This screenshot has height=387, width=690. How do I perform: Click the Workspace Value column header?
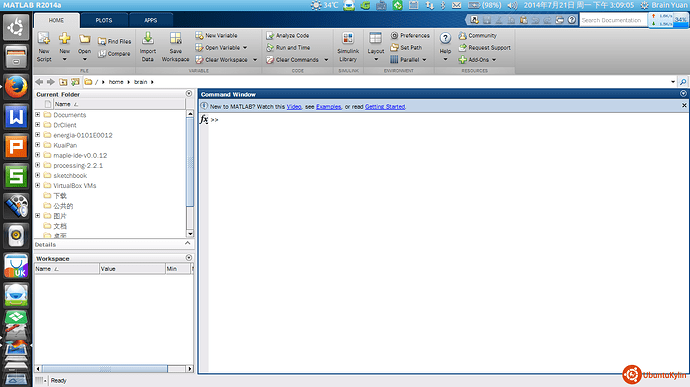point(132,269)
